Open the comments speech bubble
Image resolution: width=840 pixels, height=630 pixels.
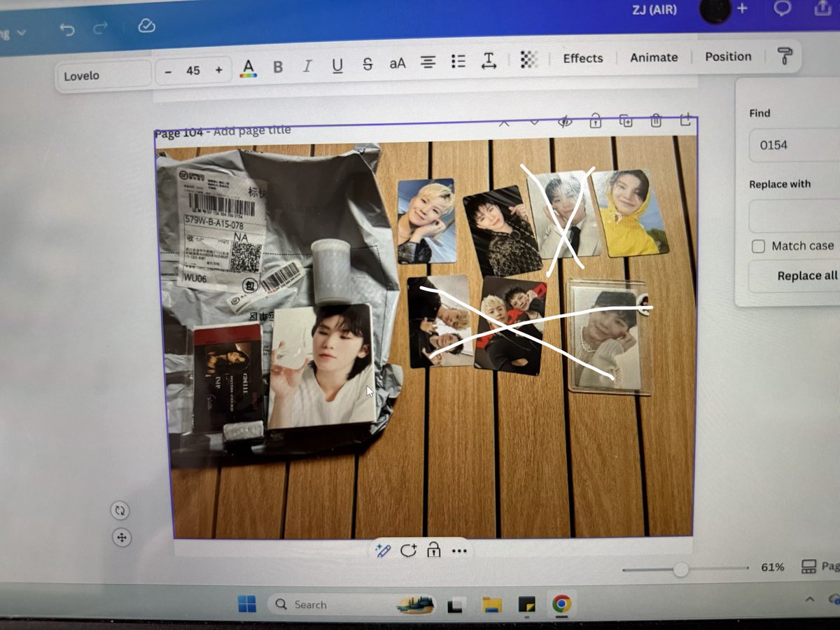(x=782, y=8)
